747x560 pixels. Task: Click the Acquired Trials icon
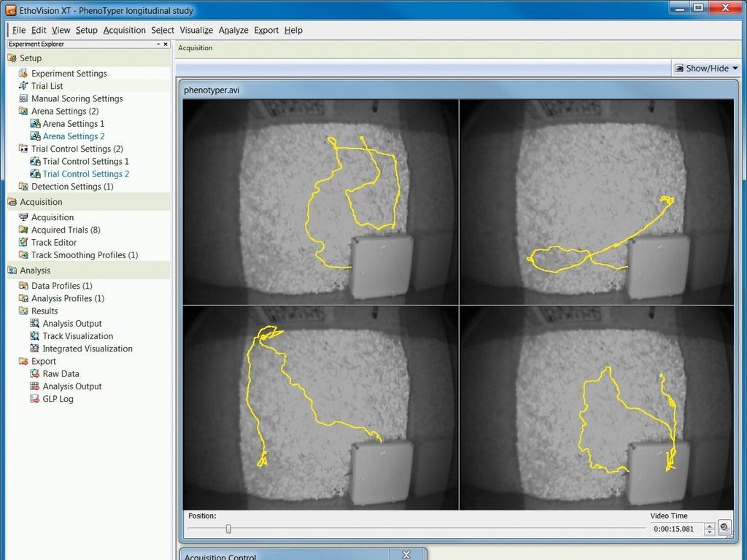point(23,230)
